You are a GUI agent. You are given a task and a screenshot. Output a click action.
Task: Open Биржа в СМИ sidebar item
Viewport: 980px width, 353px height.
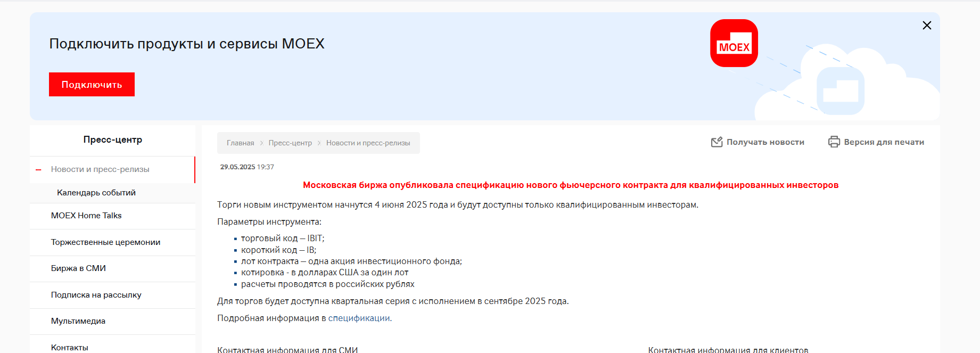pyautogui.click(x=78, y=268)
